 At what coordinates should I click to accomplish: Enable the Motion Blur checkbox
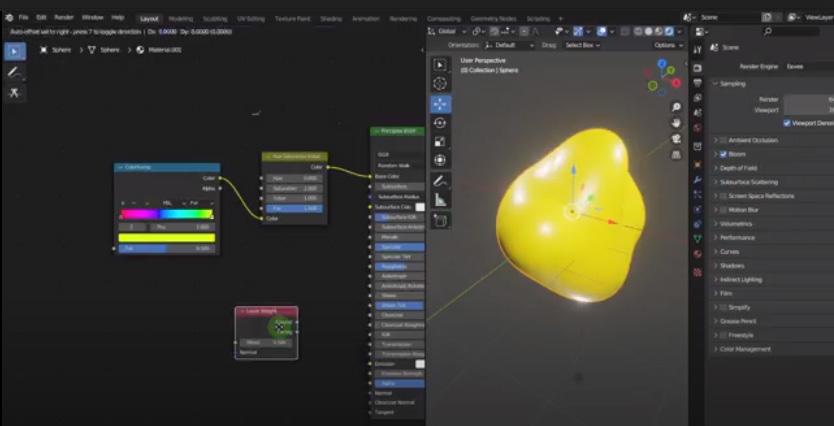[723, 210]
